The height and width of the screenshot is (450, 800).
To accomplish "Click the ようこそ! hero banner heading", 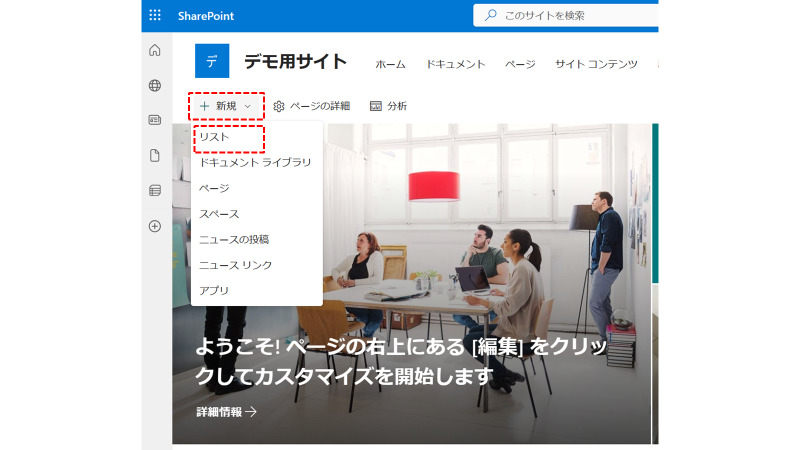I will click(x=401, y=361).
